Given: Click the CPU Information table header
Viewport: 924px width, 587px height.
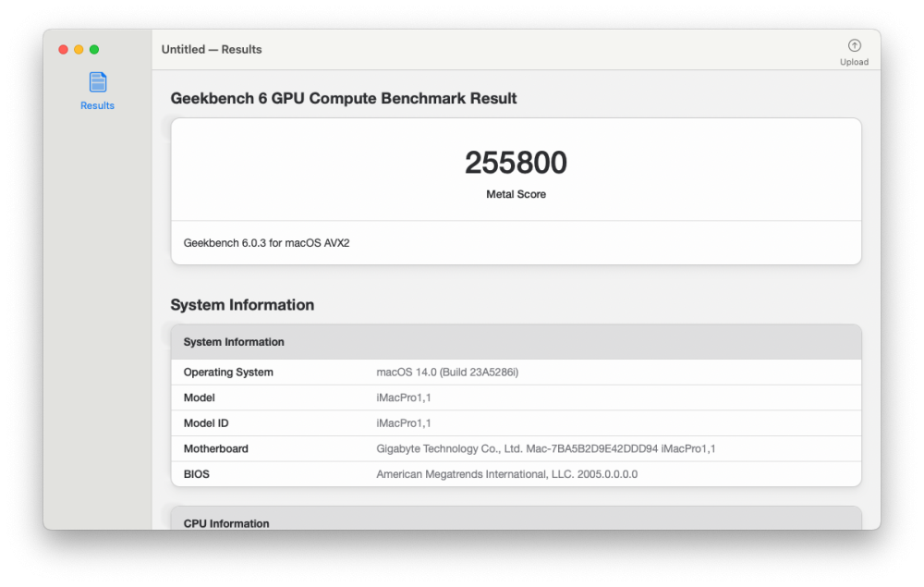Looking at the screenshot, I should tap(516, 519).
